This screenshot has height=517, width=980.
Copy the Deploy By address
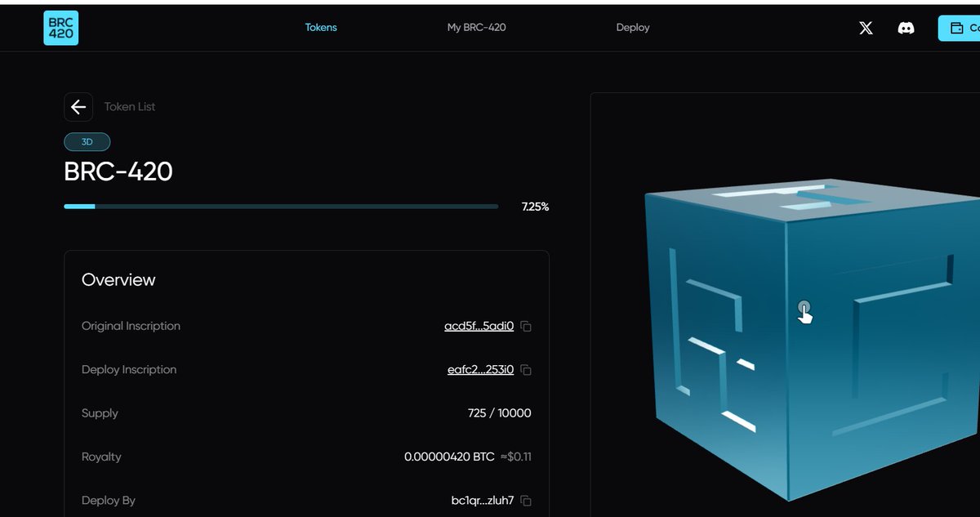pyautogui.click(x=526, y=501)
